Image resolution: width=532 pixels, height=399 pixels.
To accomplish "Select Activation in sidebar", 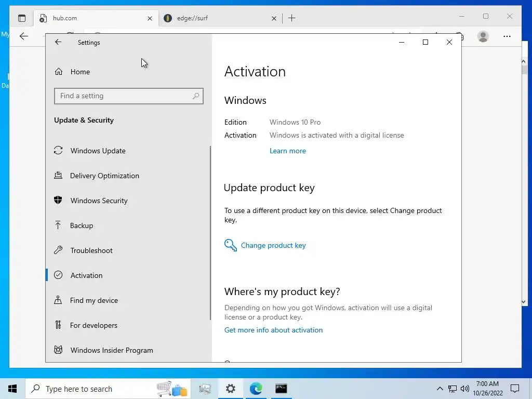I will [x=86, y=275].
